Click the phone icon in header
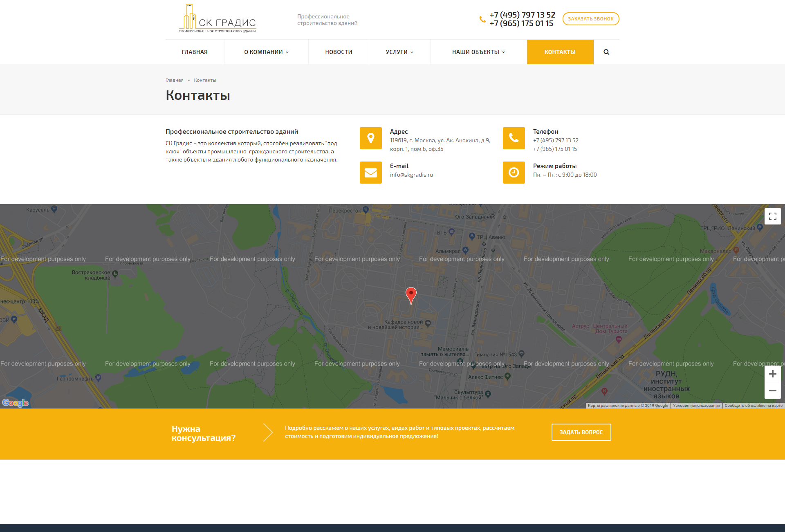 [x=482, y=20]
